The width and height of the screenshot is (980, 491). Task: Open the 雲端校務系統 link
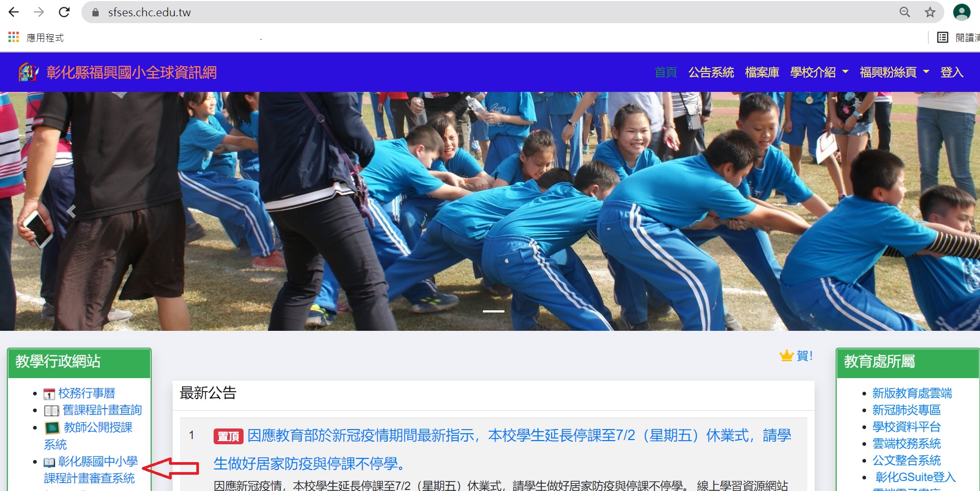click(907, 444)
